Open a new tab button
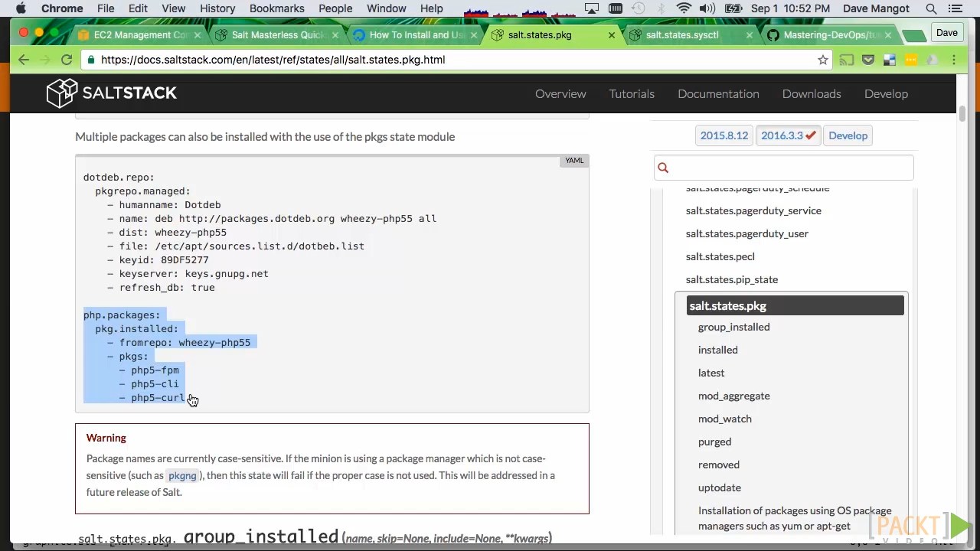 (x=913, y=35)
